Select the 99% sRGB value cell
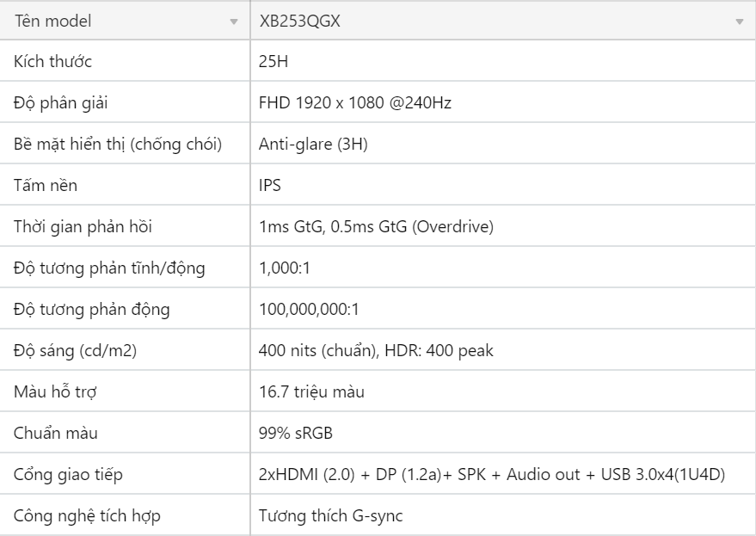 (x=503, y=433)
